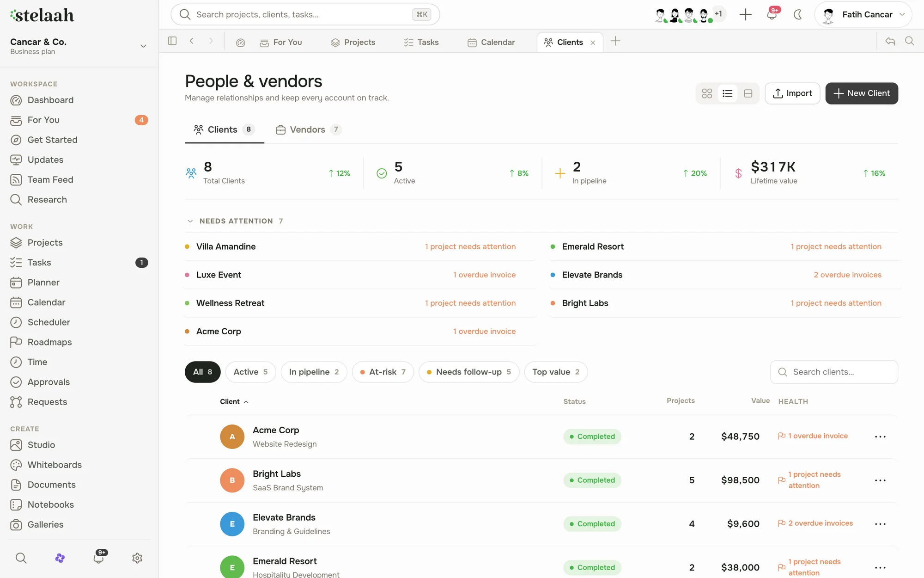Image resolution: width=924 pixels, height=578 pixels.
Task: Click the Elevate Brands blue avatar
Action: [x=232, y=524]
